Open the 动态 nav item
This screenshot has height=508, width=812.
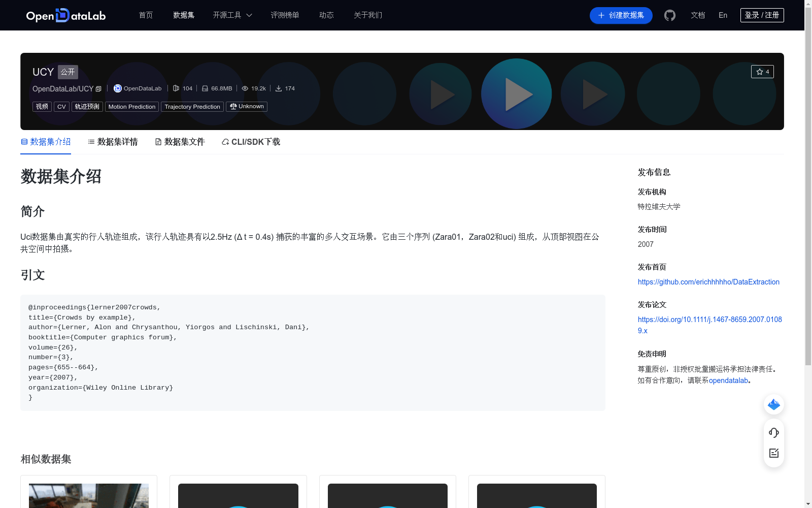326,15
